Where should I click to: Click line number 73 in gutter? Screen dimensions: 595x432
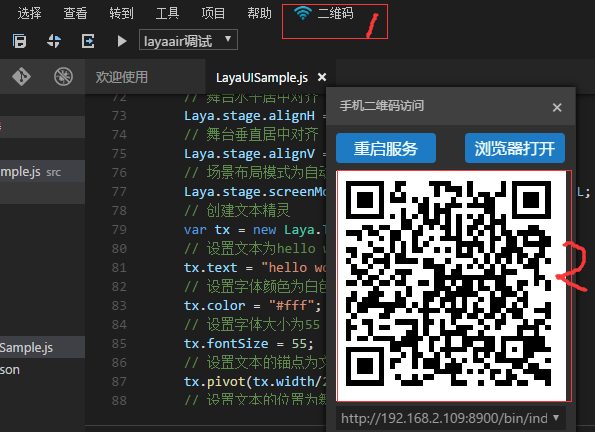coord(119,115)
